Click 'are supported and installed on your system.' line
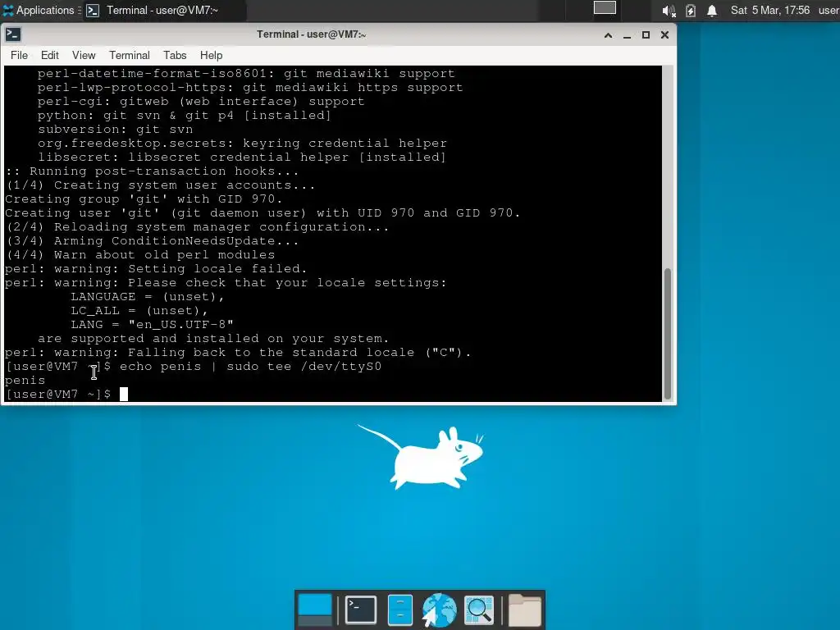This screenshot has height=630, width=840. coord(213,339)
